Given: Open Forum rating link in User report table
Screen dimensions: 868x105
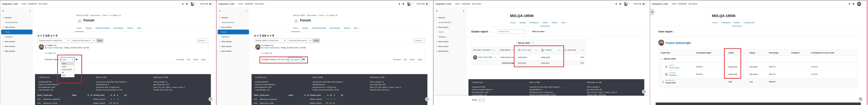Looking at the screenshot, I should 674,68.
